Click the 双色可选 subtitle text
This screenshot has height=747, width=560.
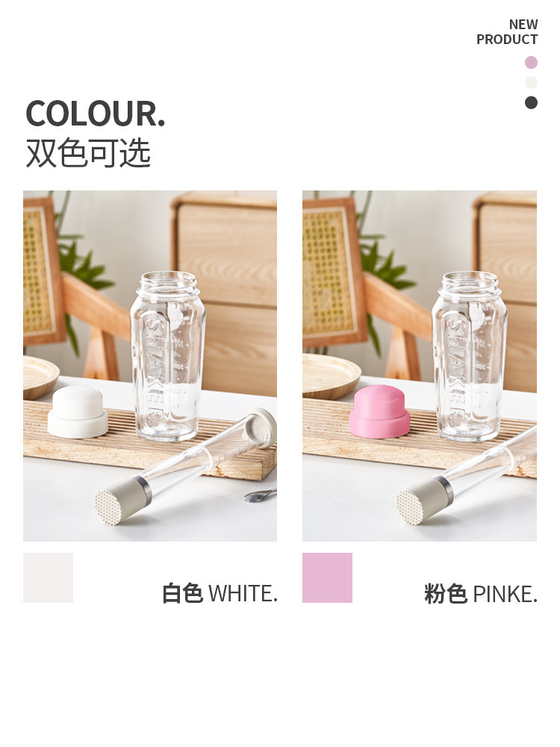click(88, 153)
